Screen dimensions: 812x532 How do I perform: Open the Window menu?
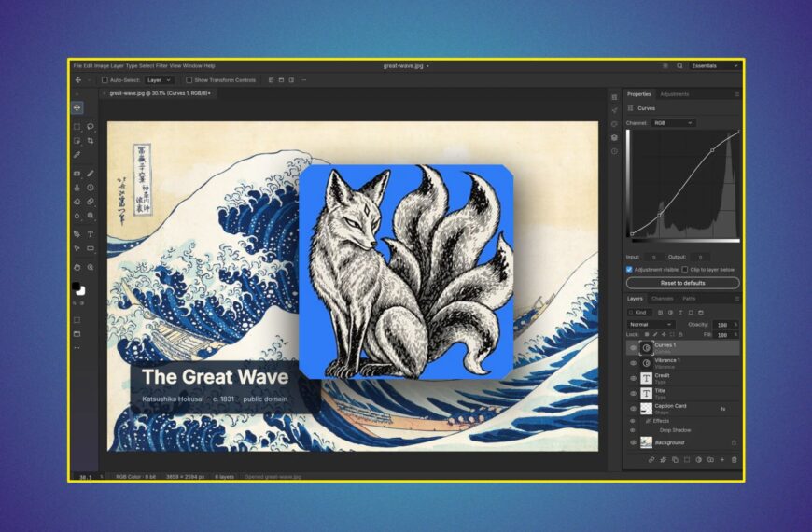(x=192, y=65)
